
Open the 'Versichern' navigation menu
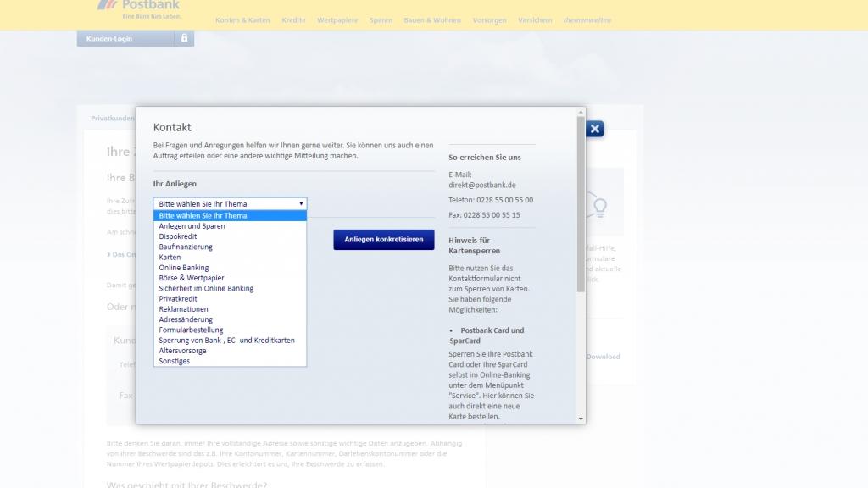[535, 20]
